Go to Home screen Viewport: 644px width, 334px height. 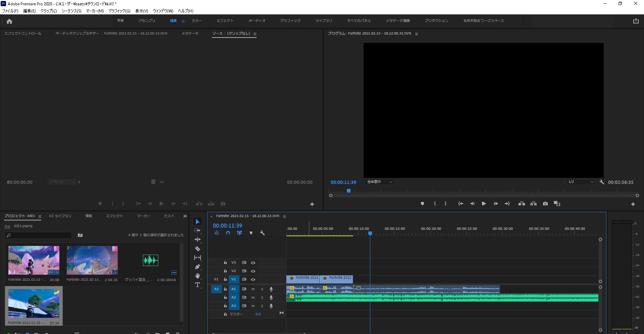[9, 21]
